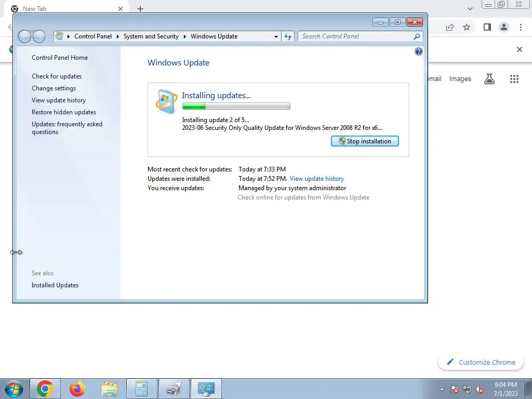Maximize the Windows Update window
This screenshot has height=399, width=532.
pyautogui.click(x=397, y=22)
